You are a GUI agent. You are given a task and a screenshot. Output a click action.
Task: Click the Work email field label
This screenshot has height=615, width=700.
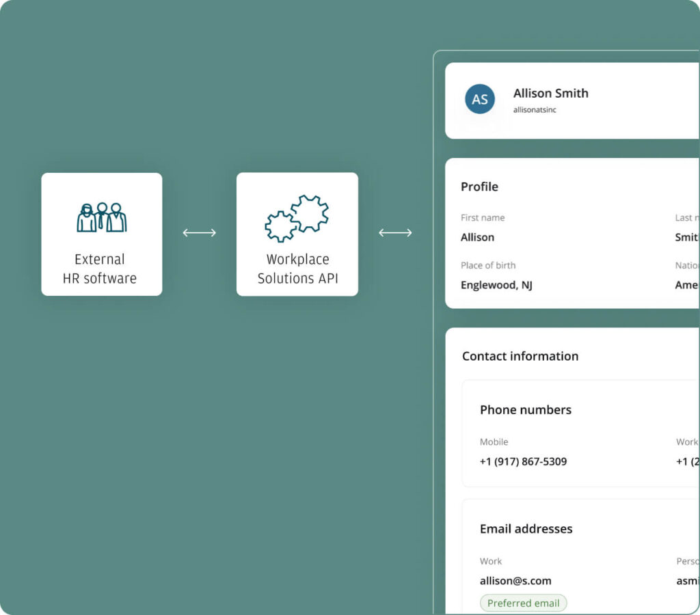[x=490, y=561]
